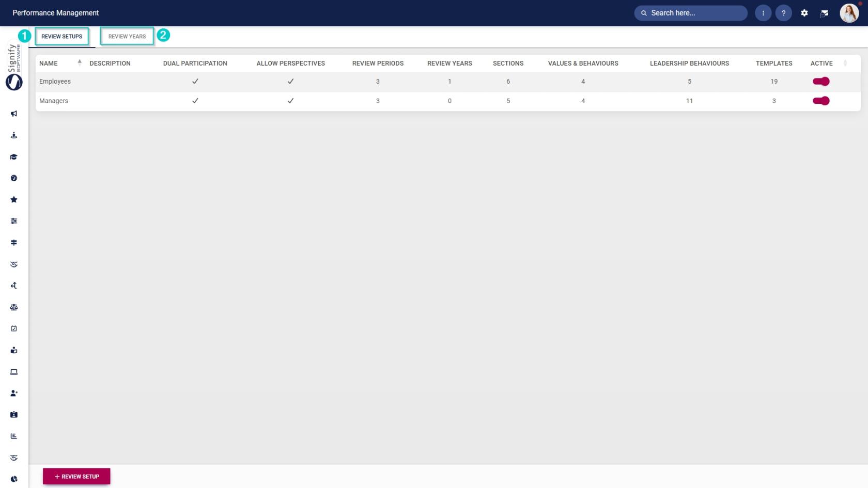Click the Dual Participation checkmark for Employees
This screenshot has height=488, width=868.
pos(195,81)
